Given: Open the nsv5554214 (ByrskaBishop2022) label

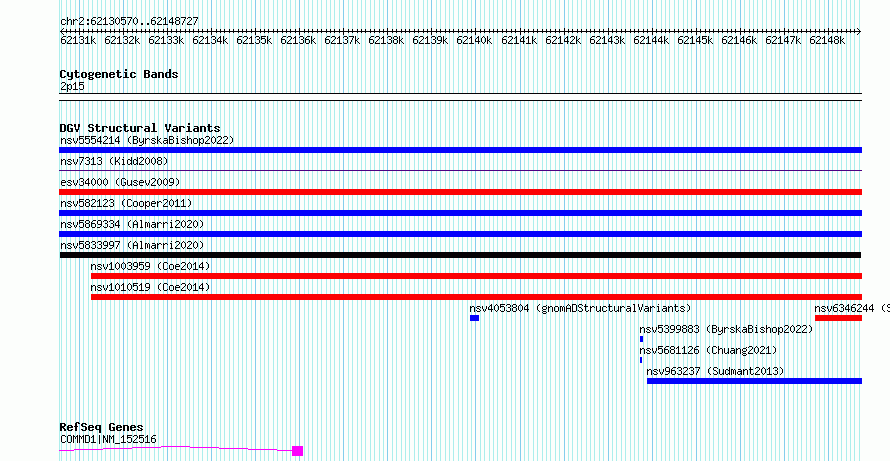Looking at the screenshot, I should tap(147, 140).
